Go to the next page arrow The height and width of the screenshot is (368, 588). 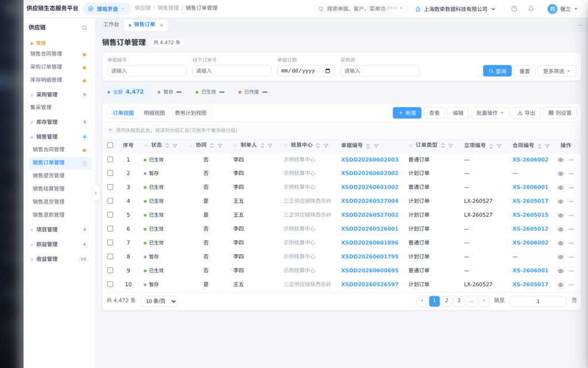point(483,301)
